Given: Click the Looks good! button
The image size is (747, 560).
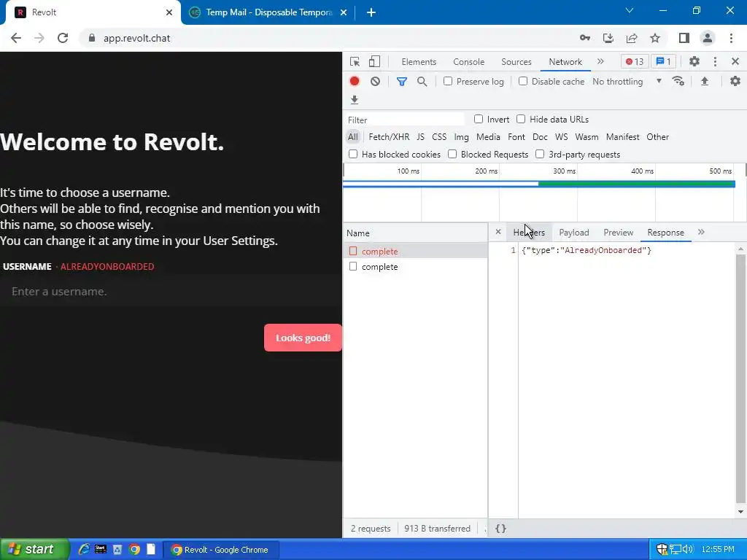Looking at the screenshot, I should coord(303,338).
